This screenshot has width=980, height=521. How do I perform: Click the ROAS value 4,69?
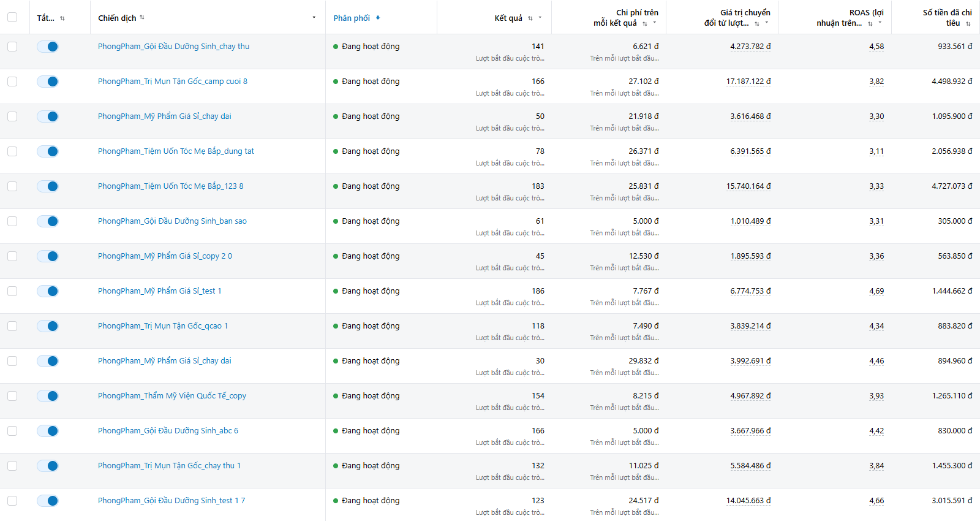pyautogui.click(x=876, y=291)
